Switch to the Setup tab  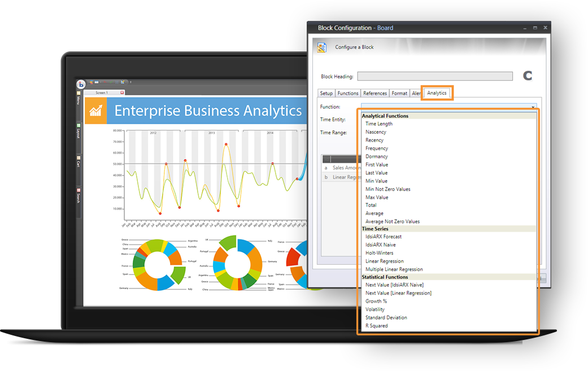pyautogui.click(x=326, y=93)
